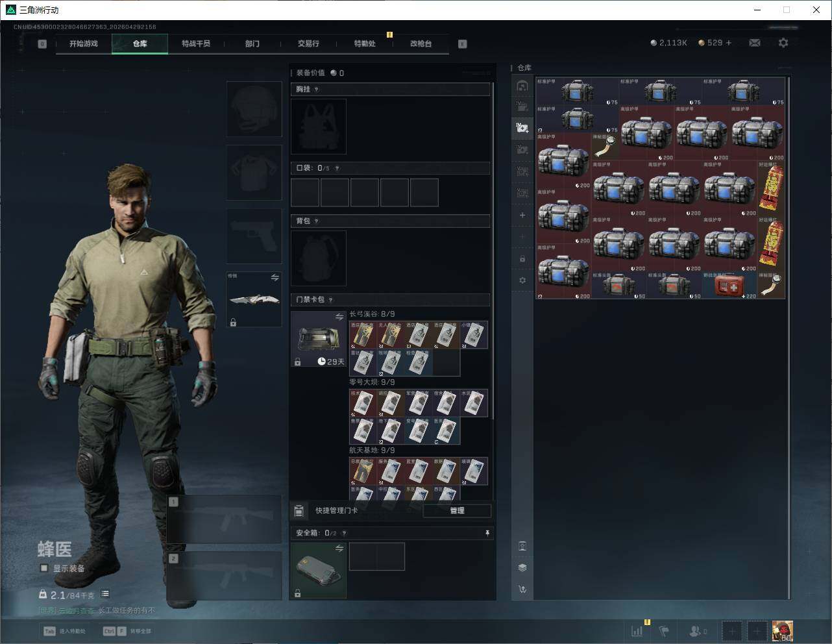Select the empty backpack slot
Image resolution: width=832 pixels, height=644 pixels.
(x=319, y=258)
